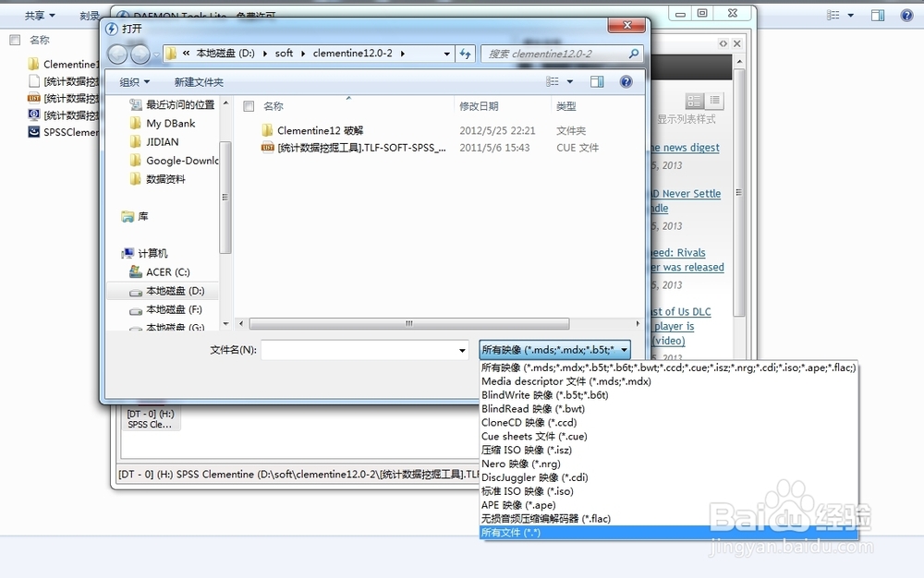Change view icon in background Explorer toolbar
Viewport: 924px width, 578px height.
point(833,16)
